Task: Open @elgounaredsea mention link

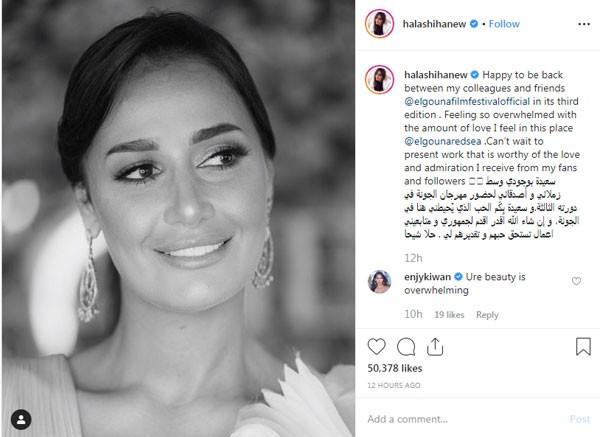Action: 443,141
